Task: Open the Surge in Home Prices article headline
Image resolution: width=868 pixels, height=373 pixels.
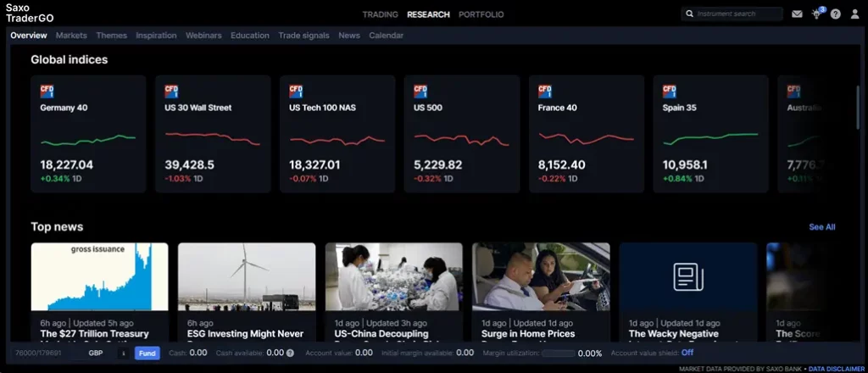Action: point(528,334)
